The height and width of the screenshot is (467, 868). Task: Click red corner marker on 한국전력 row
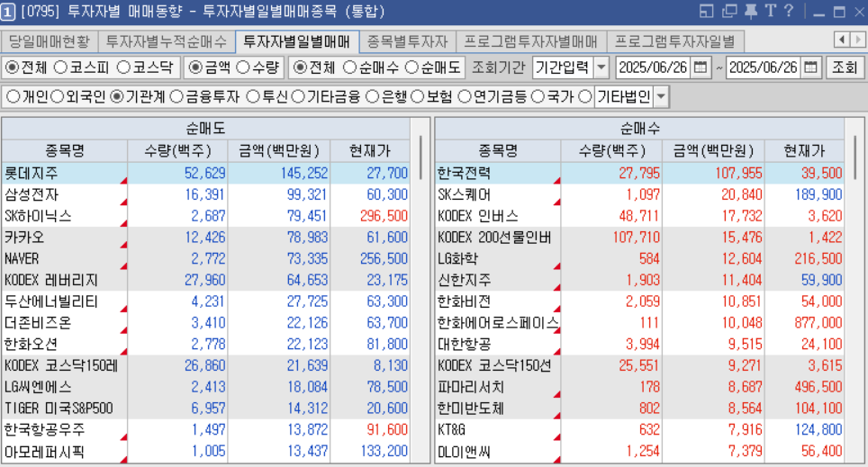[556, 180]
